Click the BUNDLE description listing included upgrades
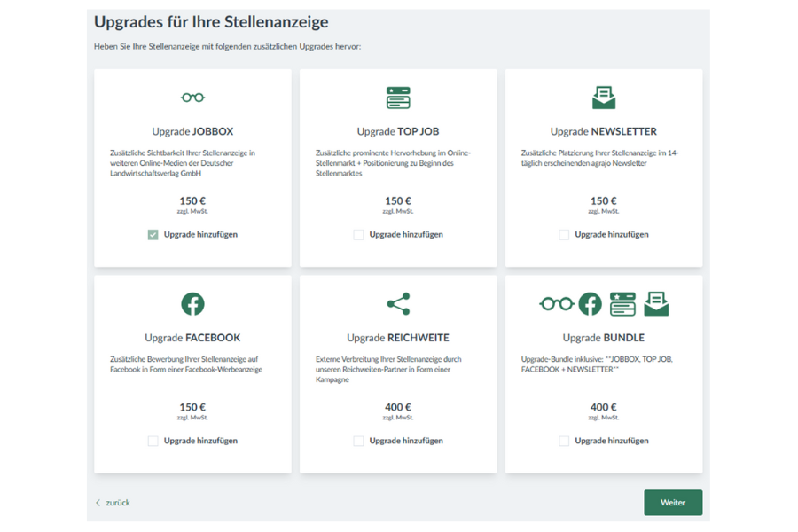This screenshot has height=532, width=798. (597, 364)
